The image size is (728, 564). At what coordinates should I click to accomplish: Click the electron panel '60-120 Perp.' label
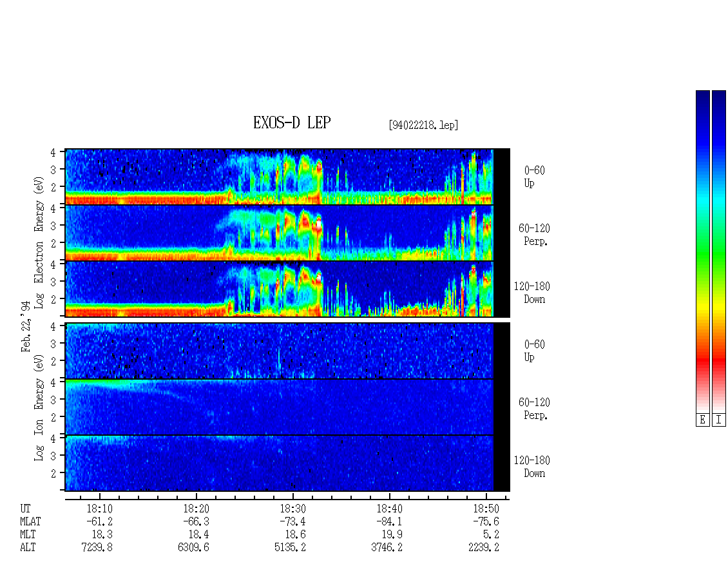pyautogui.click(x=534, y=235)
